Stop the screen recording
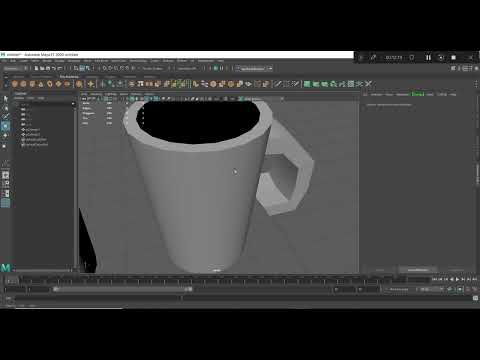 [x=453, y=57]
